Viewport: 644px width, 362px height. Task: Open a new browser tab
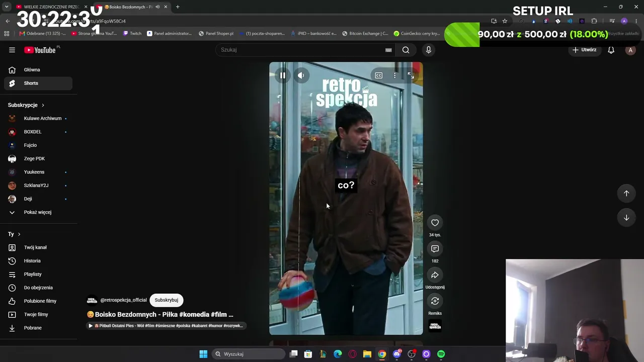178,7
